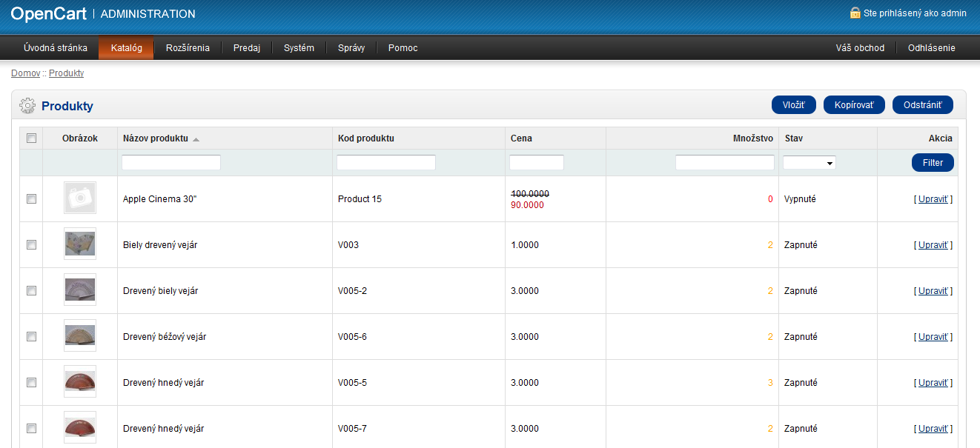Click the price 1.0000
This screenshot has width=980, height=448.
tap(525, 245)
